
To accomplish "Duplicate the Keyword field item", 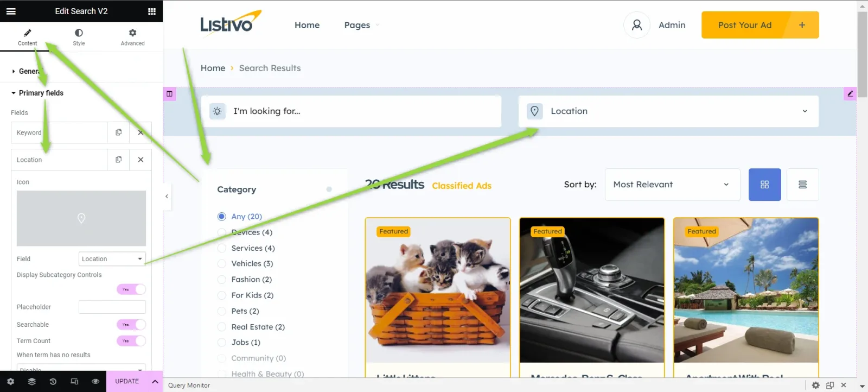I will click(118, 132).
